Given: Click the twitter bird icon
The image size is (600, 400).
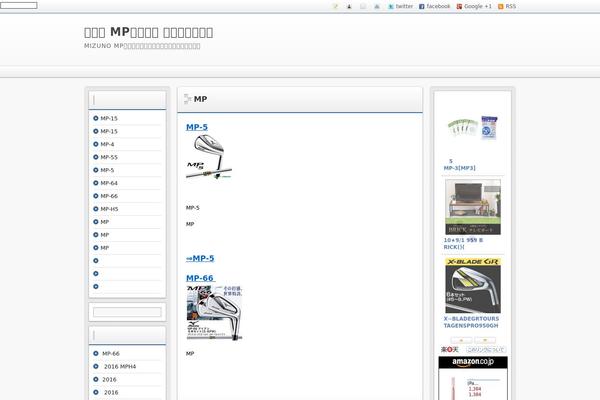Looking at the screenshot, I should pyautogui.click(x=390, y=7).
